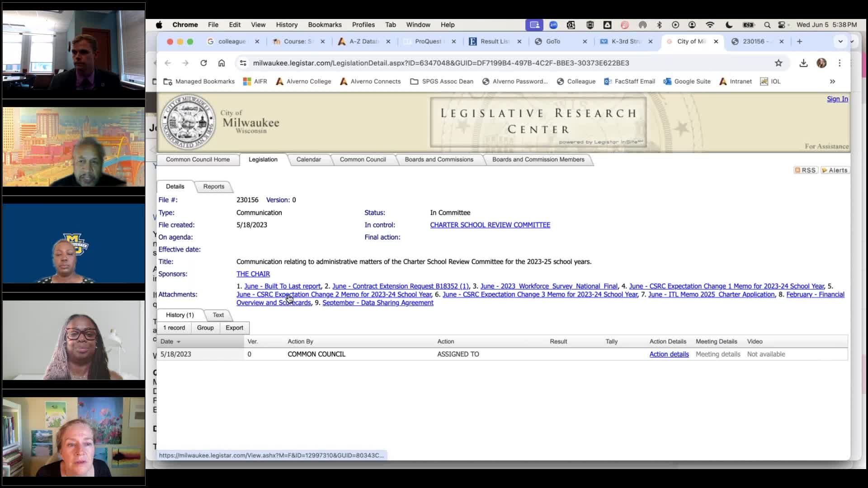Image resolution: width=868 pixels, height=488 pixels.
Task: Switch to the Calendar tab
Action: (308, 160)
